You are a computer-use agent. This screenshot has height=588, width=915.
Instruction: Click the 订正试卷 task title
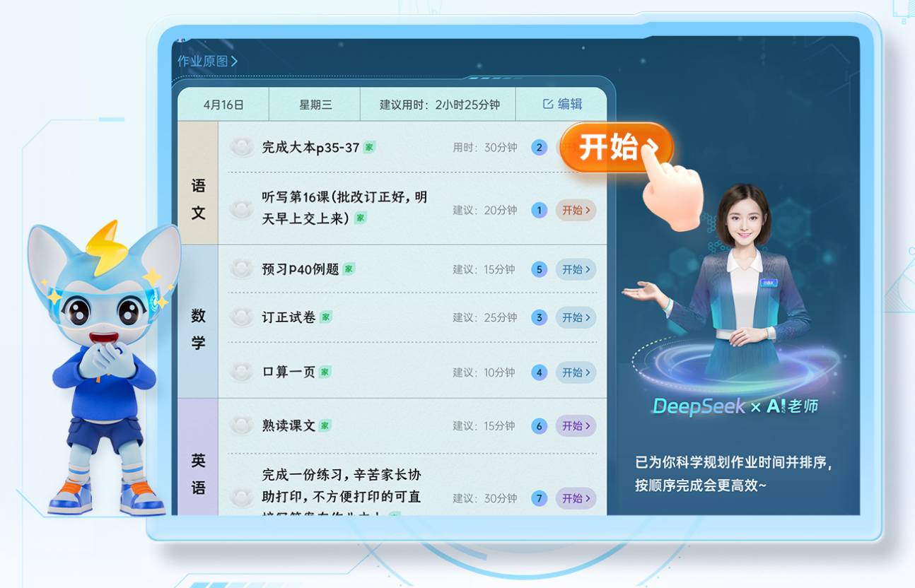tap(289, 317)
